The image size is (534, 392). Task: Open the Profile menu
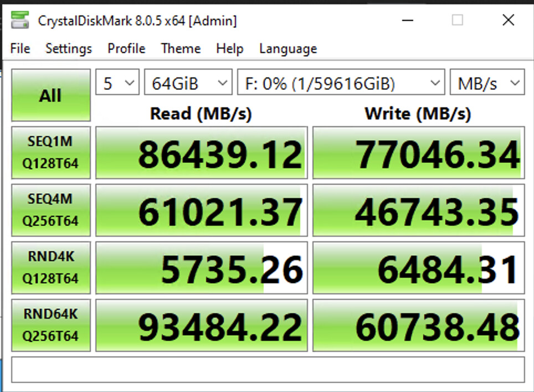coord(126,49)
